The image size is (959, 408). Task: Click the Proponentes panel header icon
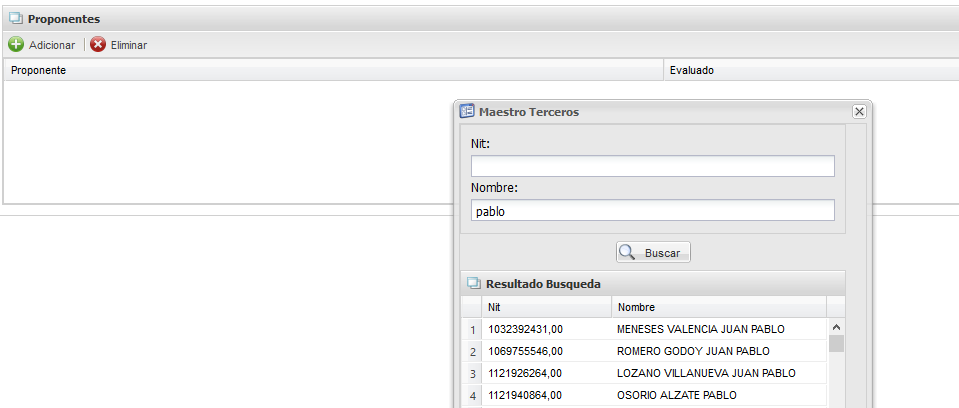pyautogui.click(x=16, y=19)
